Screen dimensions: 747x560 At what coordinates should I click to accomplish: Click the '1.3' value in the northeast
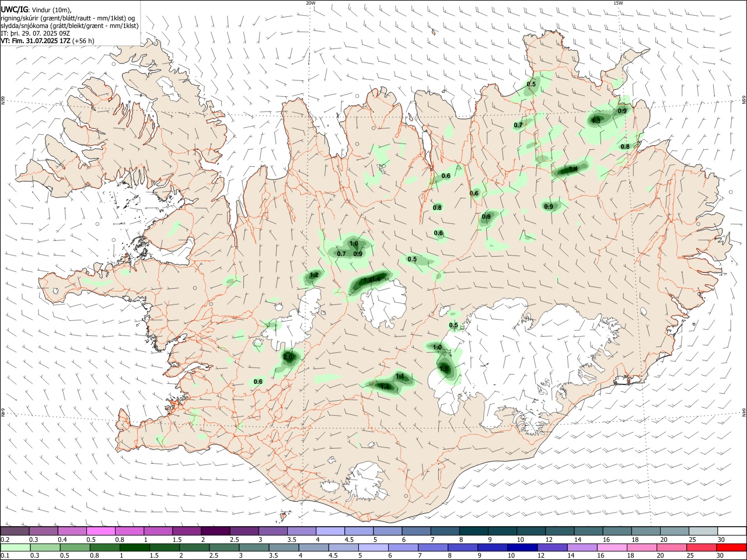tap(596, 120)
